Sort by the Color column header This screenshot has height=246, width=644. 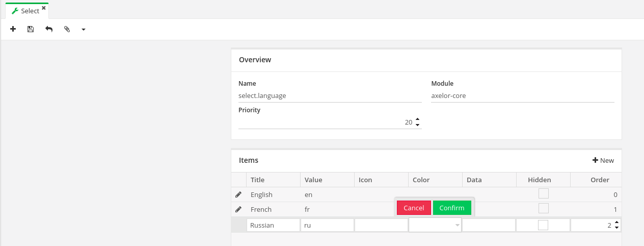(436, 180)
